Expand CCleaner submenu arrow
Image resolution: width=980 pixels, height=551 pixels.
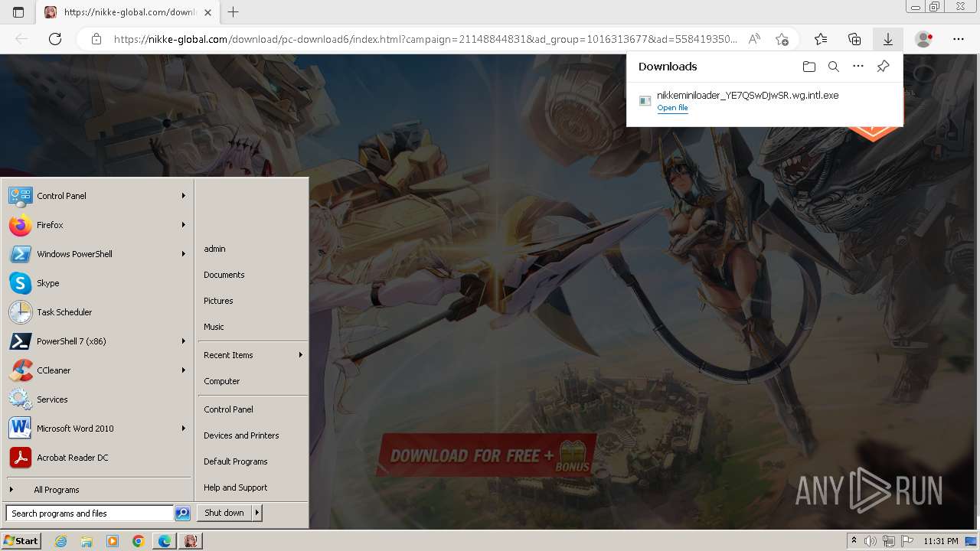tap(184, 370)
